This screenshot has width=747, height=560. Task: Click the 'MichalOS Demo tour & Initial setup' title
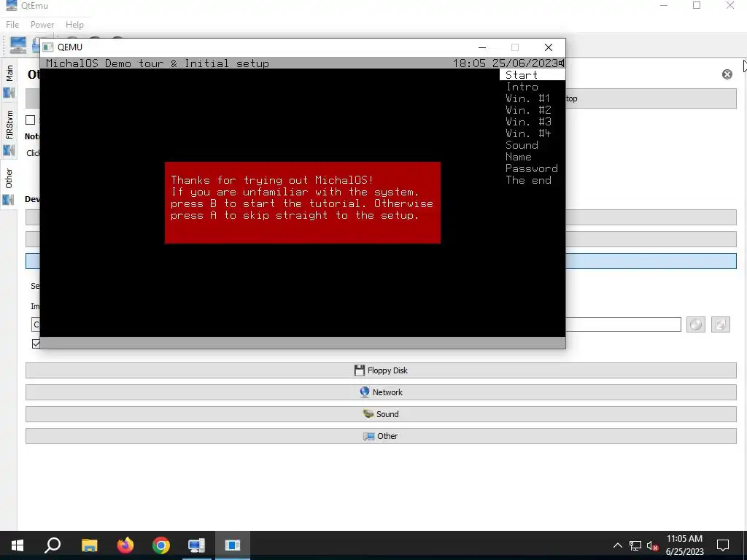158,63
